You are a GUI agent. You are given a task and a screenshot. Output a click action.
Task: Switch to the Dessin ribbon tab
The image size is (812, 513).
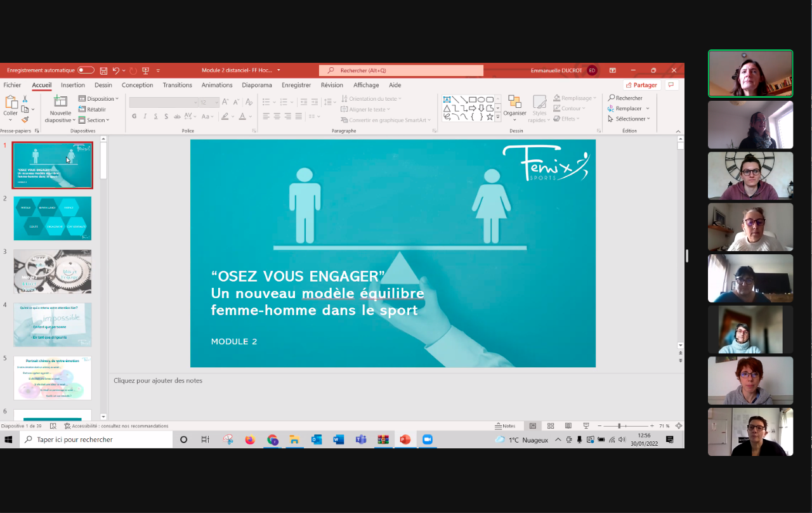(x=103, y=85)
